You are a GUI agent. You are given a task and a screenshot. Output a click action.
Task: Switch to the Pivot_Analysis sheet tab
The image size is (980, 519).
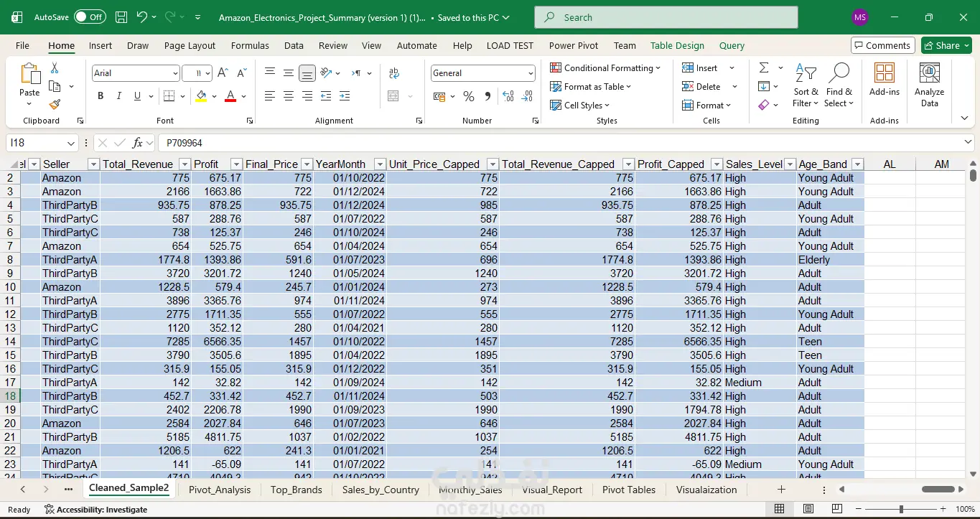(219, 490)
